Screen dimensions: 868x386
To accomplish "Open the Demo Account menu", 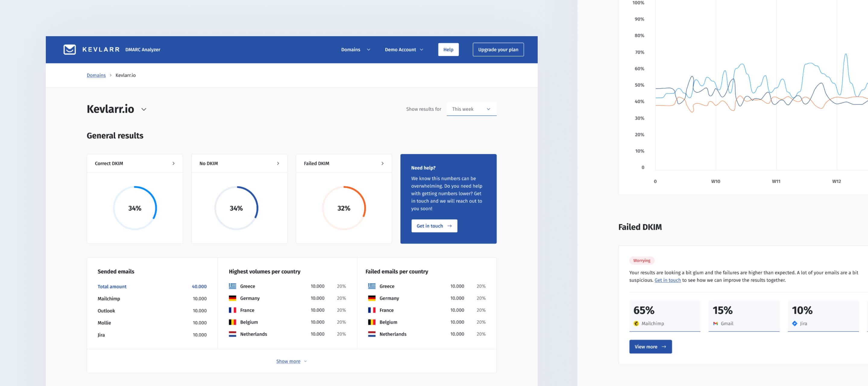I will tap(404, 49).
